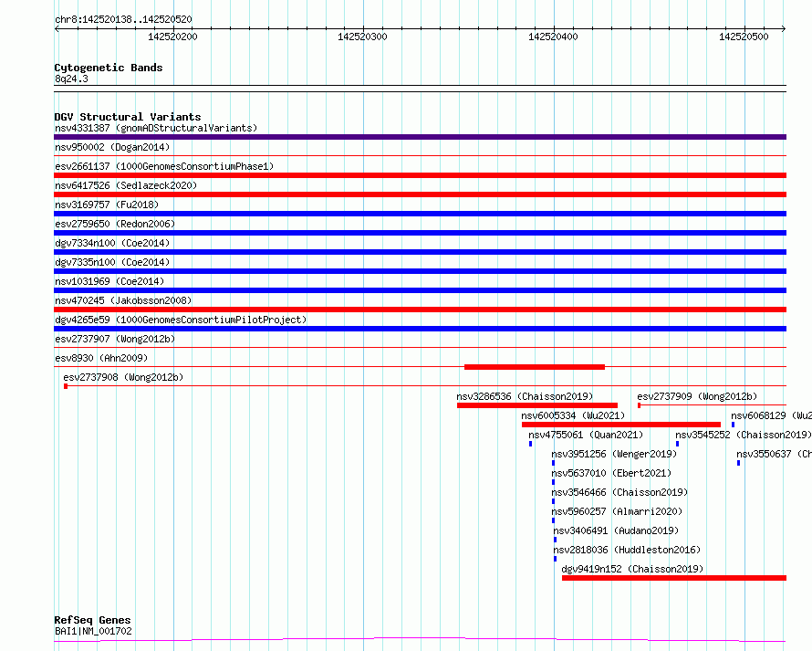Image resolution: width=812 pixels, height=651 pixels.
Task: Click the 142520400 ruler position label
Action: (x=553, y=37)
